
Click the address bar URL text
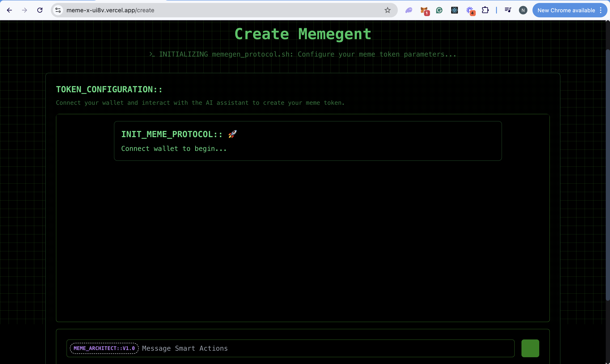111,10
